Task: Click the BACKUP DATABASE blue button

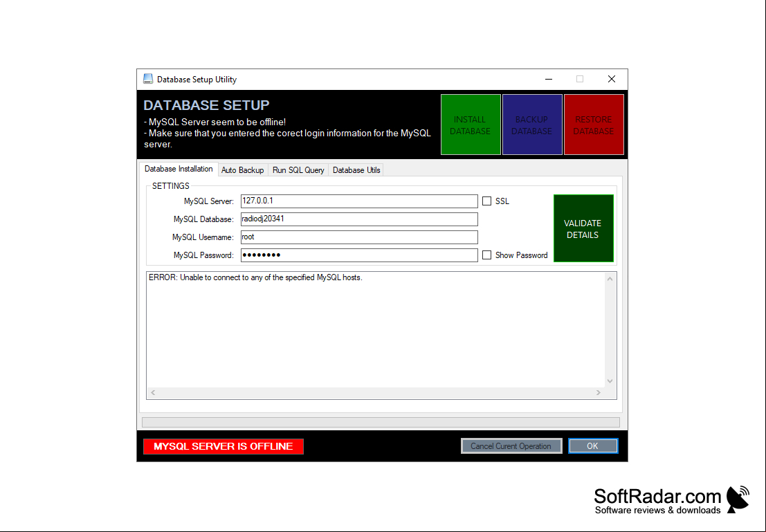Action: 532,125
